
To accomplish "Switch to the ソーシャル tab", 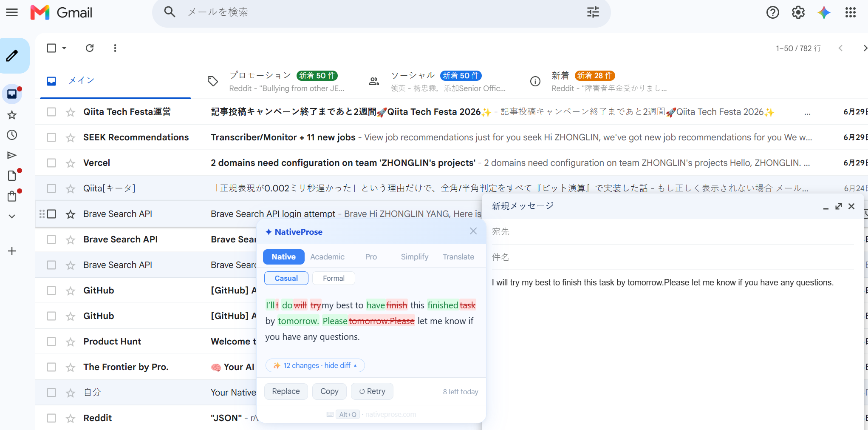I will pyautogui.click(x=438, y=82).
